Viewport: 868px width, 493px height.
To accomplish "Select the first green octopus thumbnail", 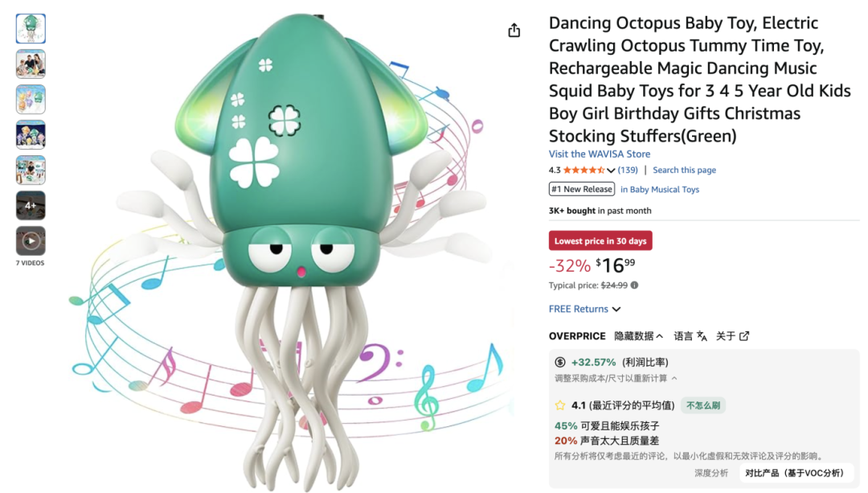I will [31, 29].
